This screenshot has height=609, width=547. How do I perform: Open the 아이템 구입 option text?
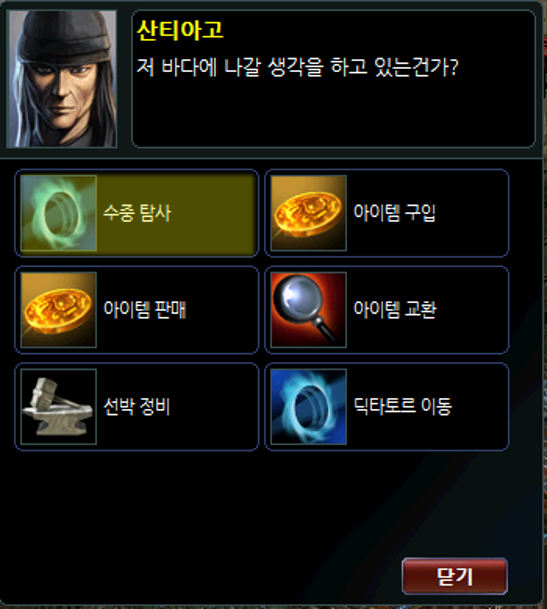pos(395,213)
